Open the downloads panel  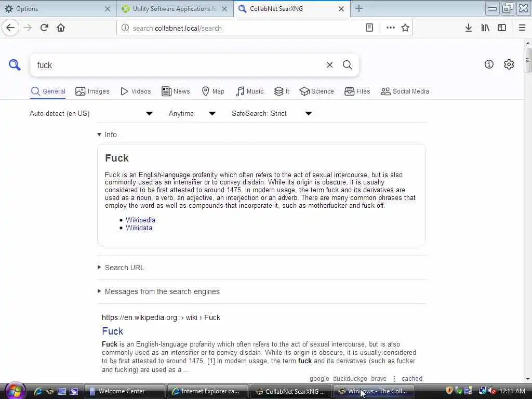(x=468, y=28)
